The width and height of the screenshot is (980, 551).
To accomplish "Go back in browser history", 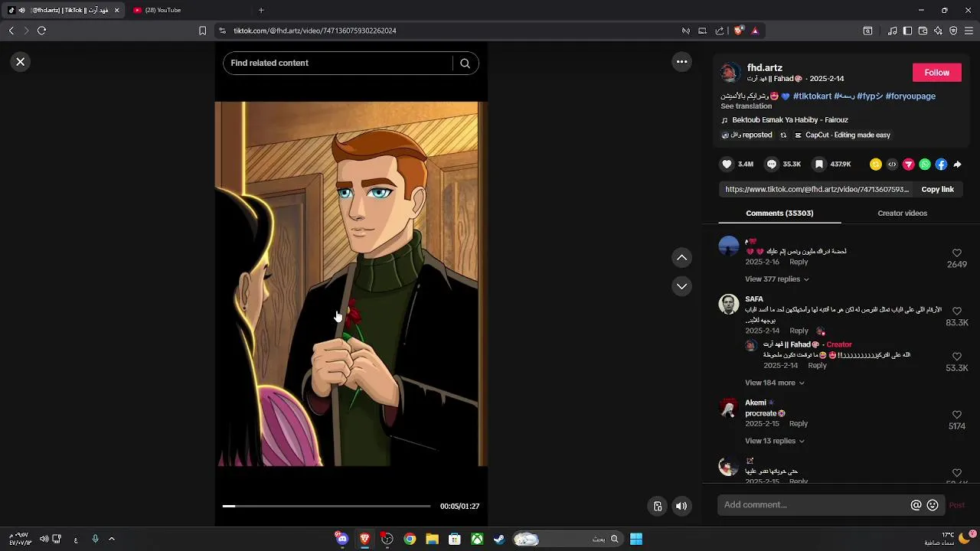I will (x=11, y=31).
